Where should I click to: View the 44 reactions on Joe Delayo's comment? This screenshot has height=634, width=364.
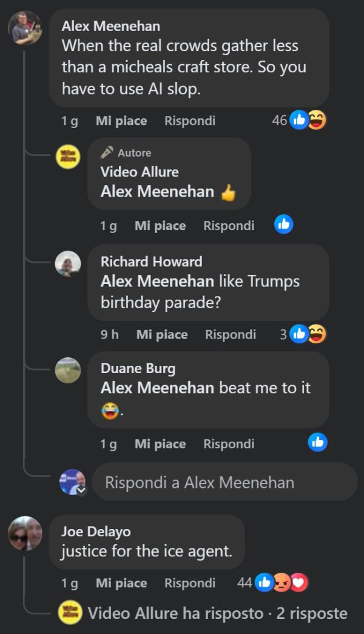coord(272,582)
